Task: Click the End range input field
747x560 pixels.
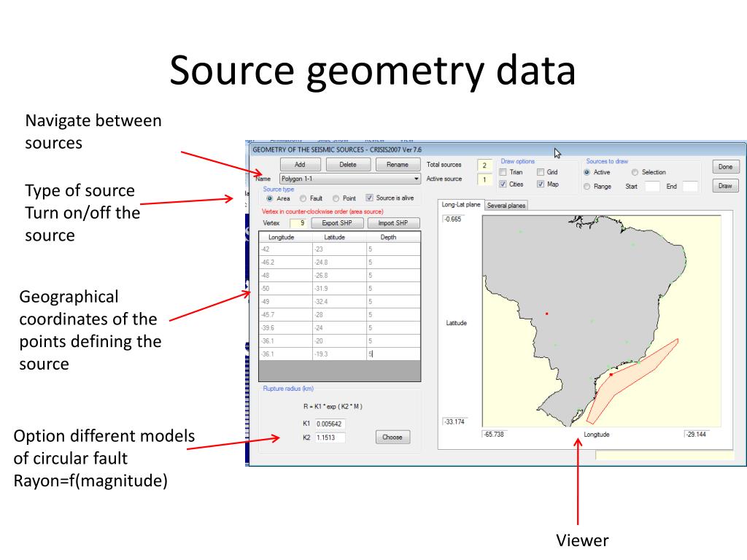Action: click(690, 186)
